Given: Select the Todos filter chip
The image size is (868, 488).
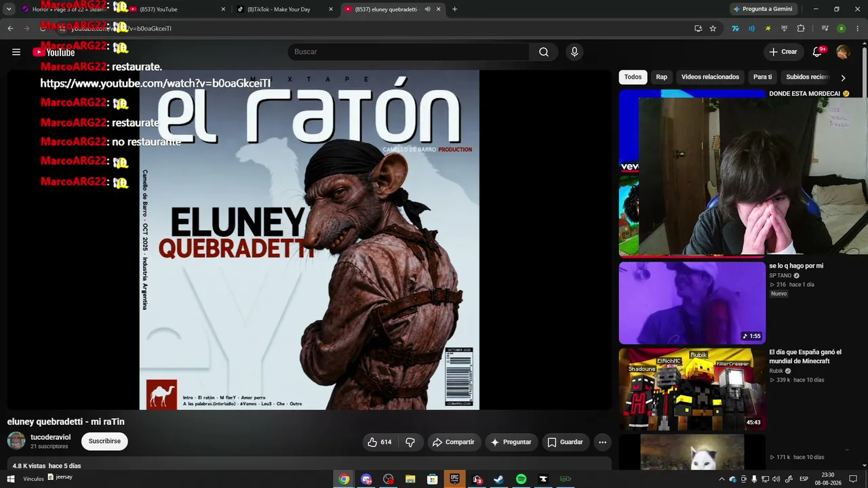Looking at the screenshot, I should tap(633, 77).
